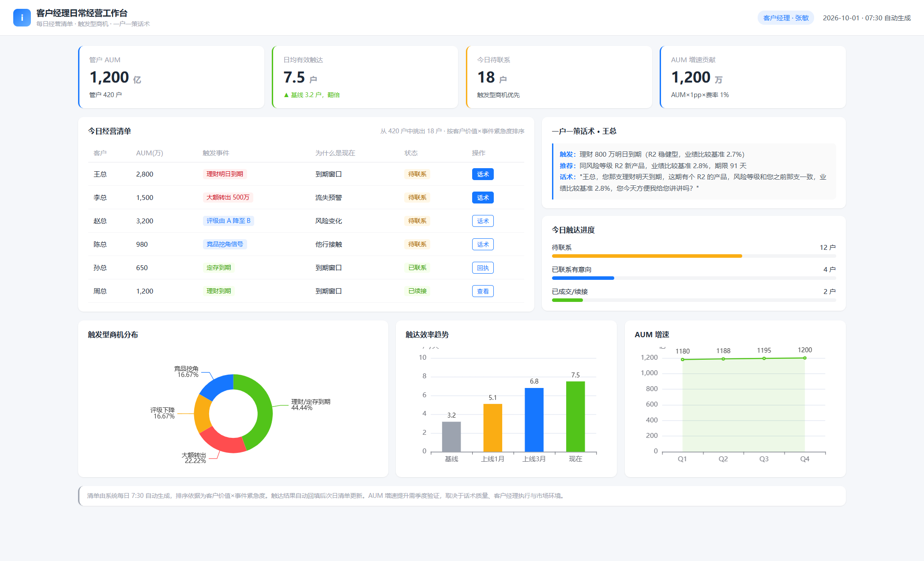Click the 触发事件 column header
This screenshot has height=561, width=924.
click(x=216, y=153)
